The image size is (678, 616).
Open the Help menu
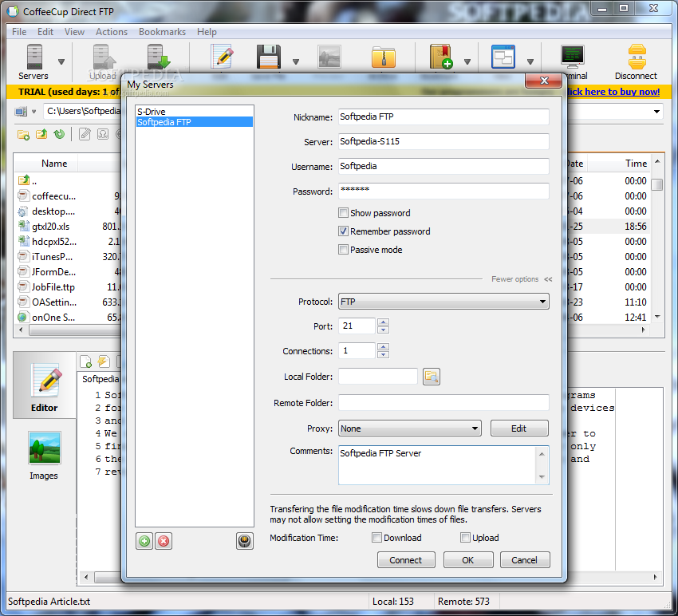207,32
